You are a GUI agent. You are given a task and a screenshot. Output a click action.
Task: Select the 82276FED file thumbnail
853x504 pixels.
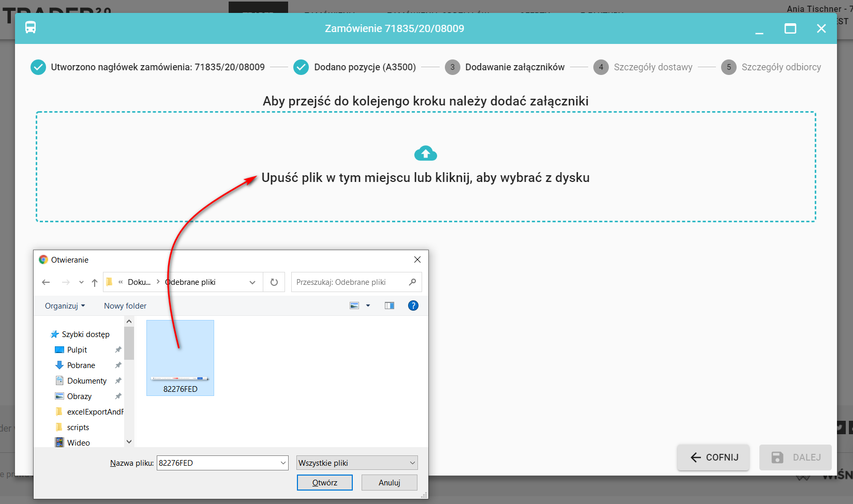(x=180, y=358)
